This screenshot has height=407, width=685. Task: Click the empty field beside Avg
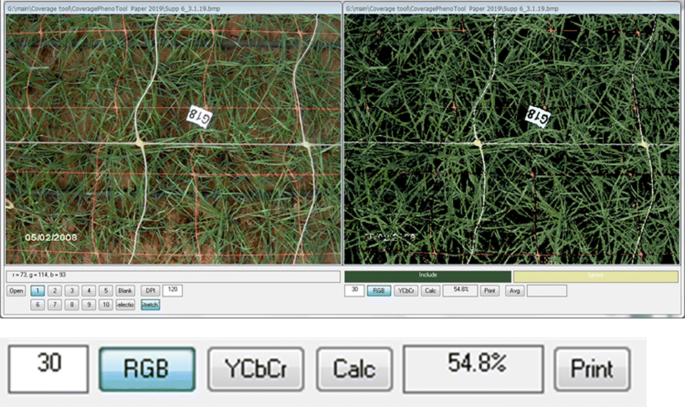547,291
